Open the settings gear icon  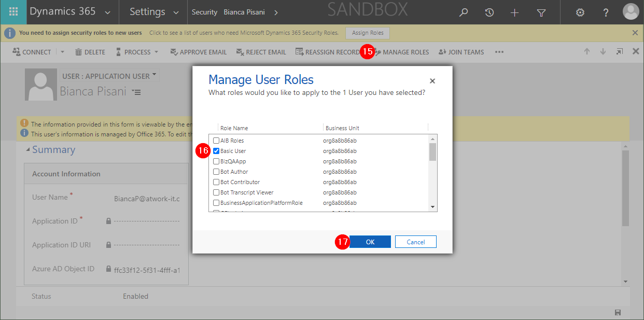click(580, 12)
